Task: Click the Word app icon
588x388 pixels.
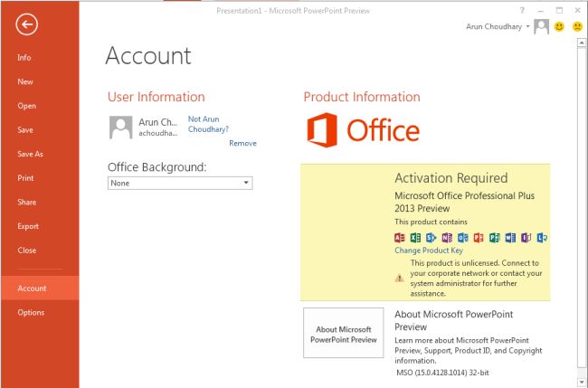Action: point(510,237)
